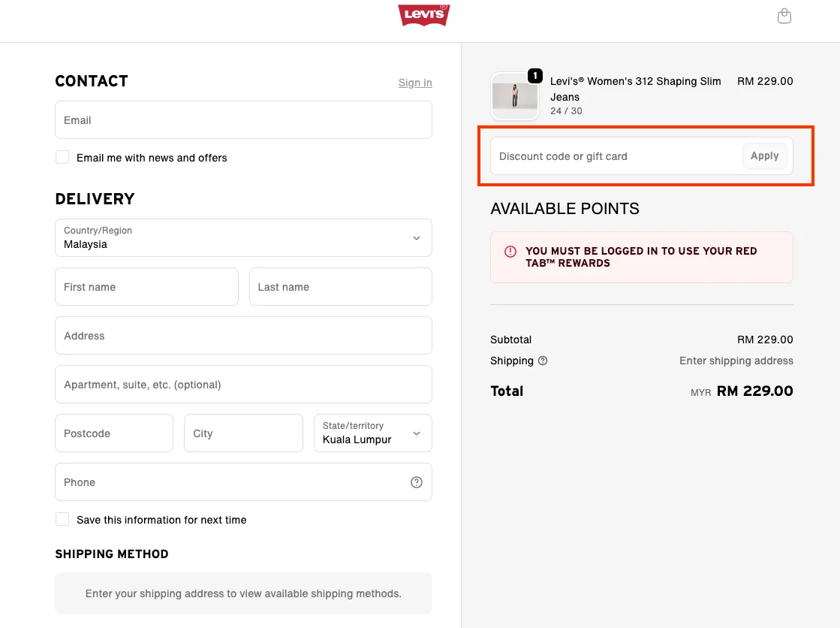This screenshot has width=840, height=628.
Task: Open the shopping bag icon
Action: click(x=784, y=16)
